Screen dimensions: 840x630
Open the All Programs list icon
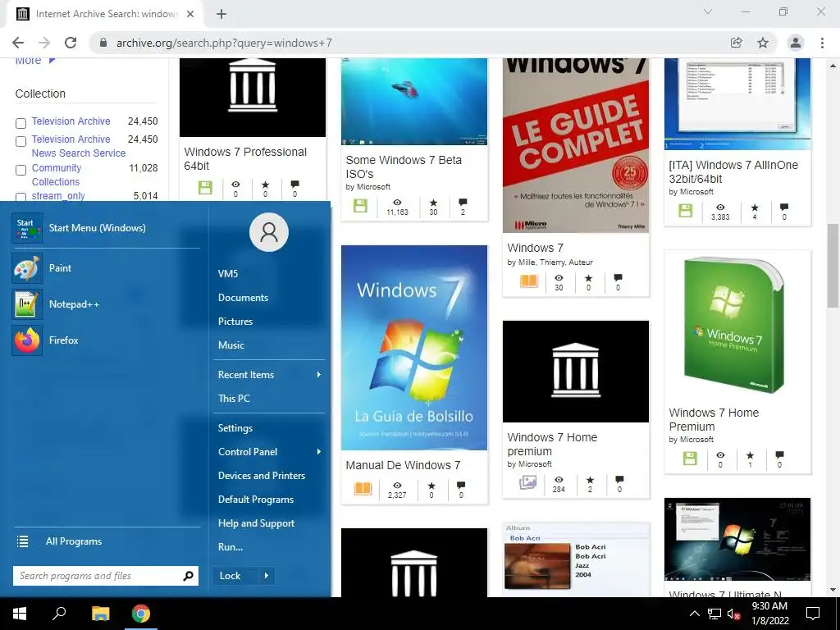tap(22, 541)
